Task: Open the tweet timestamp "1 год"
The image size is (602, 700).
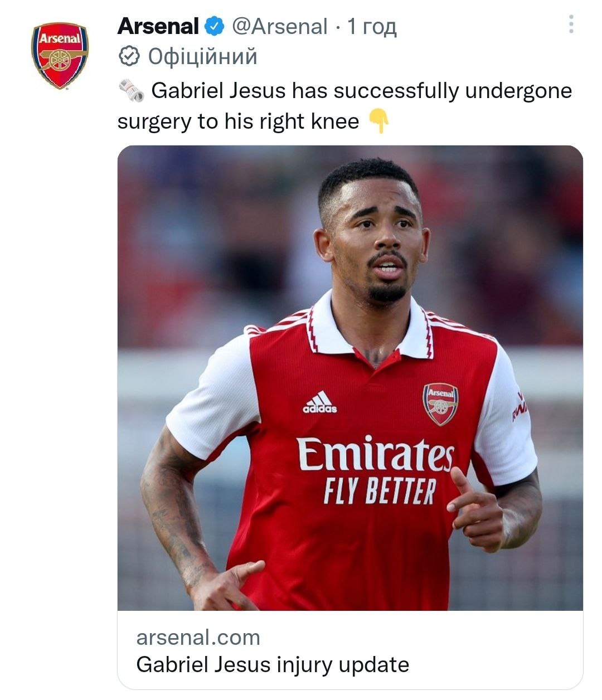Action: (372, 26)
